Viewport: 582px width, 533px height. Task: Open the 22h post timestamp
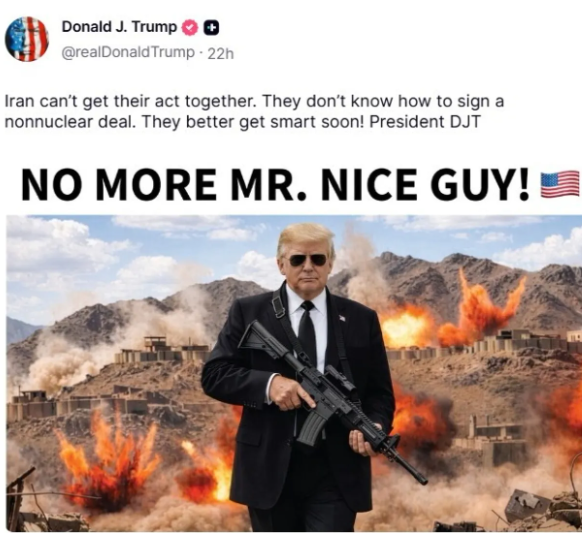(220, 54)
